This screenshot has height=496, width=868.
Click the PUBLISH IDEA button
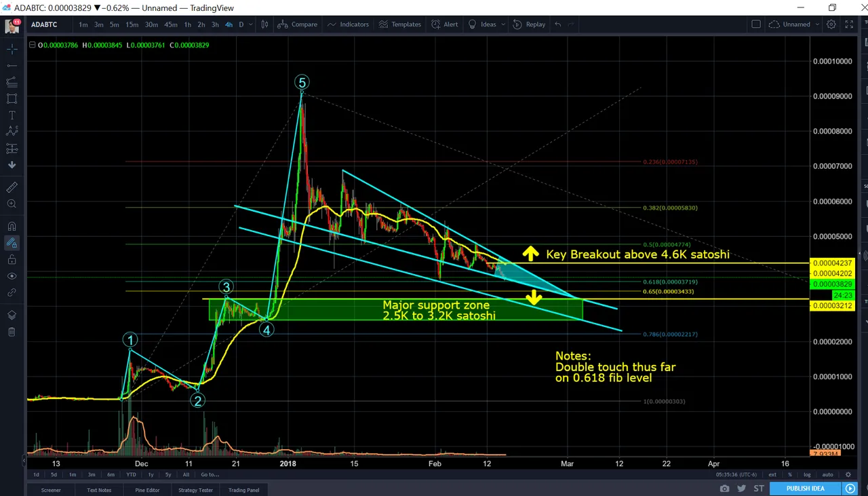(x=806, y=489)
